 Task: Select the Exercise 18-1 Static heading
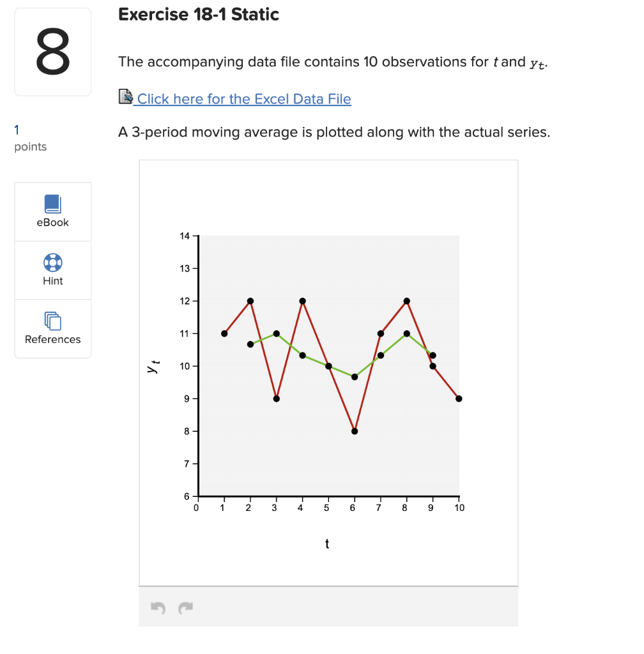(x=198, y=14)
